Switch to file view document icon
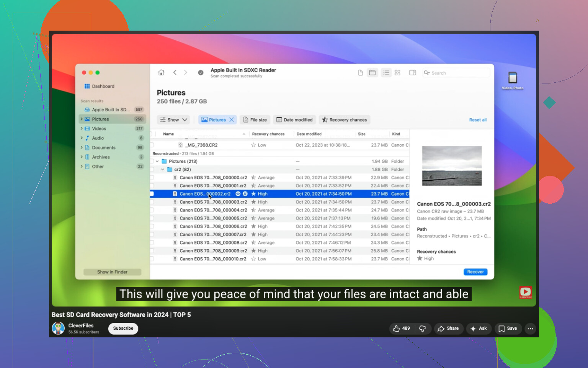The height and width of the screenshot is (368, 588). 360,73
